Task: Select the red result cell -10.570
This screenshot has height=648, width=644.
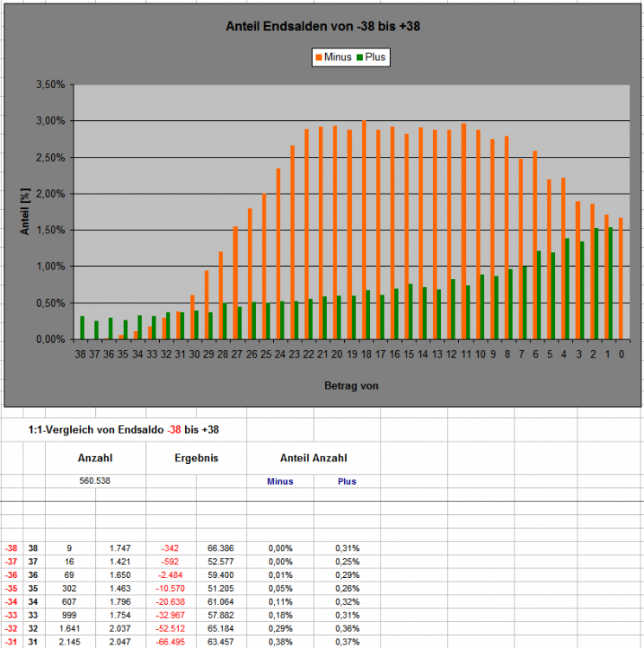Action: coord(171,588)
